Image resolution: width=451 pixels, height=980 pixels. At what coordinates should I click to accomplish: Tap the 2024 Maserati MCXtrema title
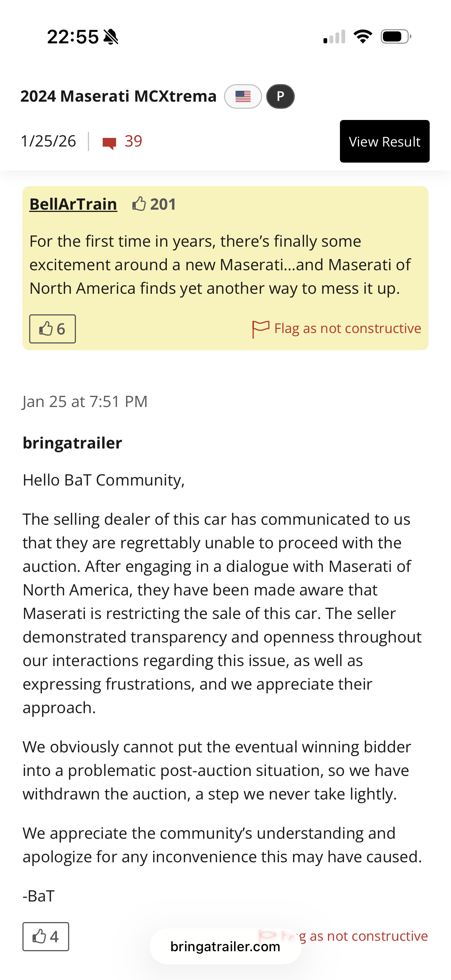[119, 96]
